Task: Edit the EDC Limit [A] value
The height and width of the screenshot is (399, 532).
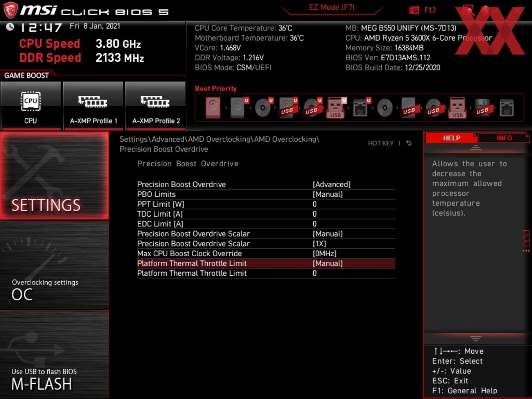Action: [x=266, y=224]
